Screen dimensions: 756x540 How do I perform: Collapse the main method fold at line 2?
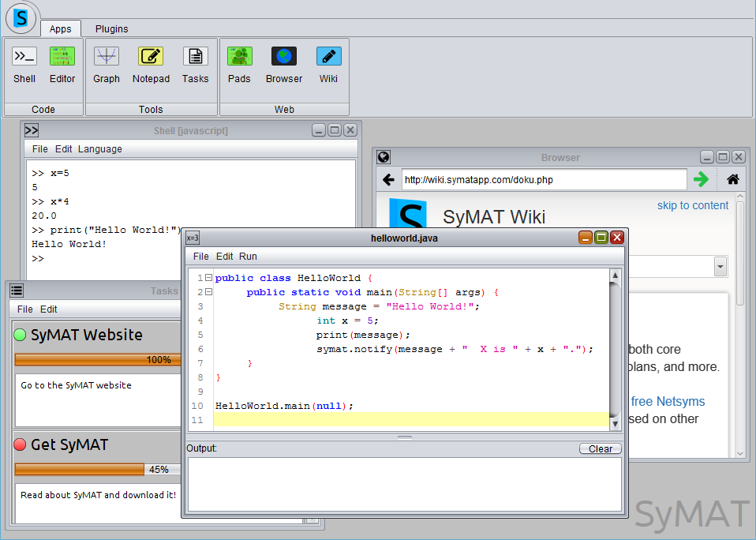208,292
